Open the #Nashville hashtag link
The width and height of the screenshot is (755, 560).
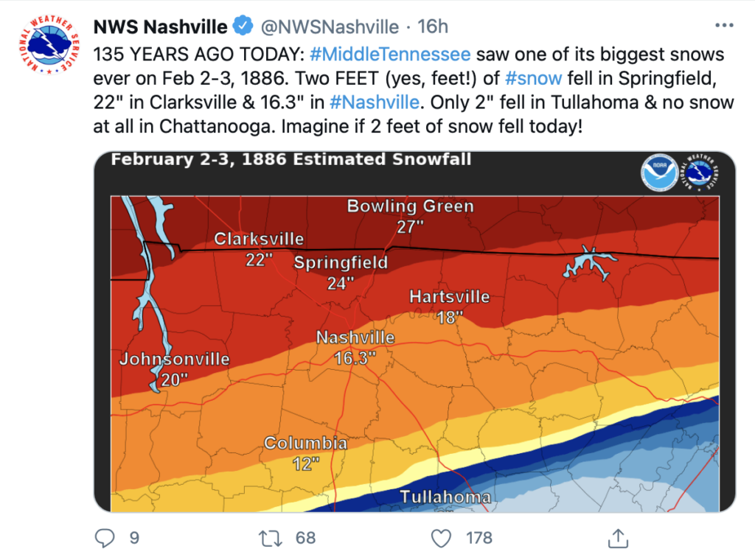pos(375,102)
